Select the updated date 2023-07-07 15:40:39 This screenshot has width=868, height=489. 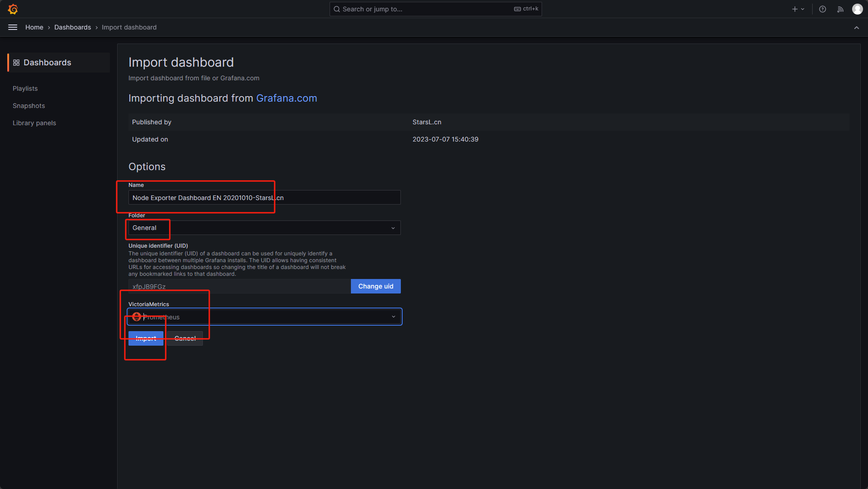pyautogui.click(x=445, y=139)
